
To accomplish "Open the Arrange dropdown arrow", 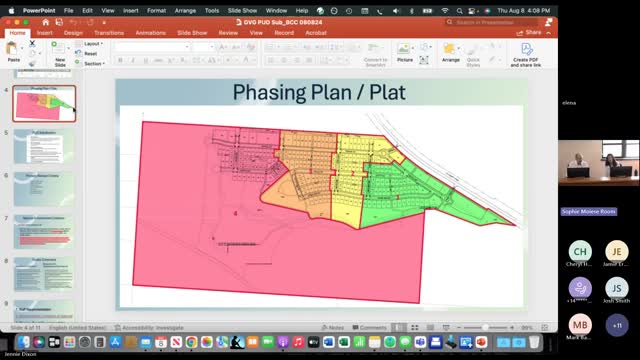I will click(x=458, y=48).
